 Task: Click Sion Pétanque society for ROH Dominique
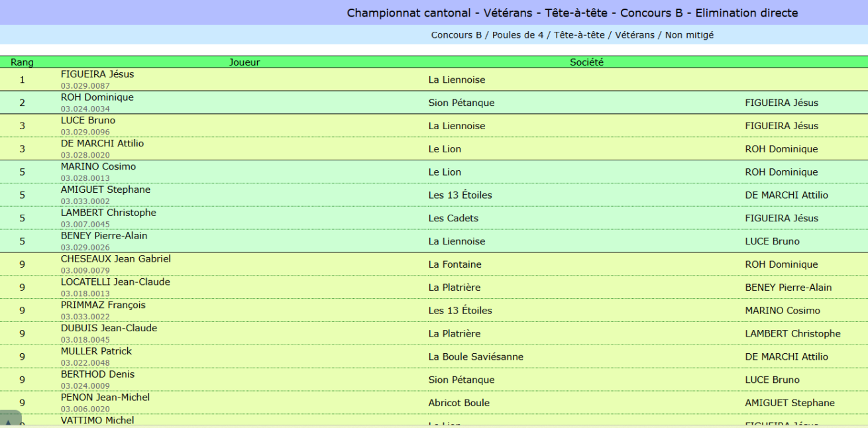coord(461,103)
